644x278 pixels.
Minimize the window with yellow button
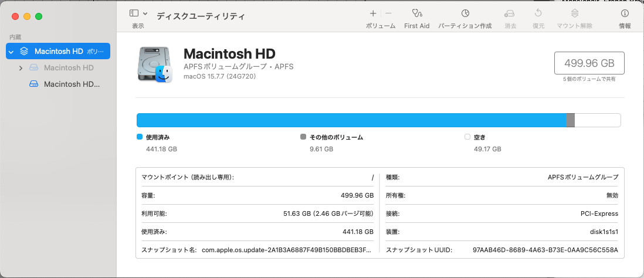tap(27, 16)
